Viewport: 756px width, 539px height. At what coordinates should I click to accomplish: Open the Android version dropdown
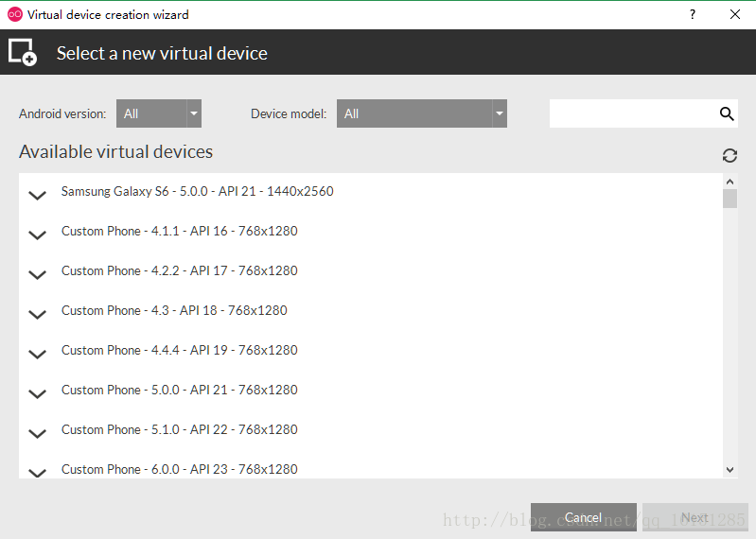(x=159, y=113)
